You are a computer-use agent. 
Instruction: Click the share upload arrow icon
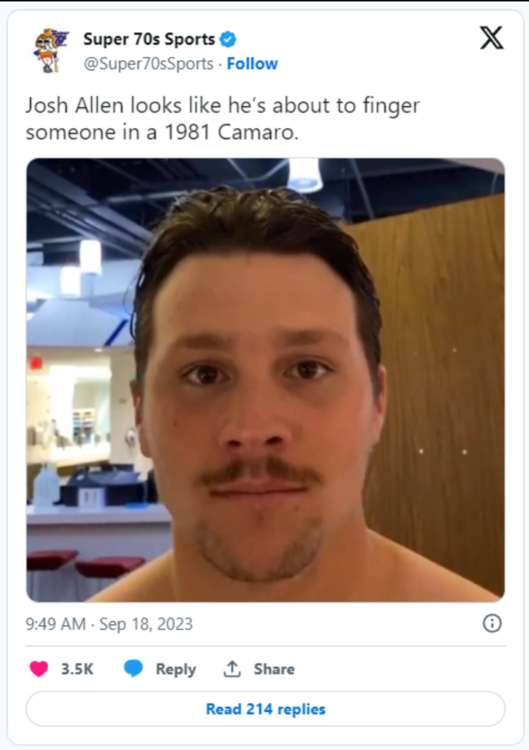tap(232, 669)
